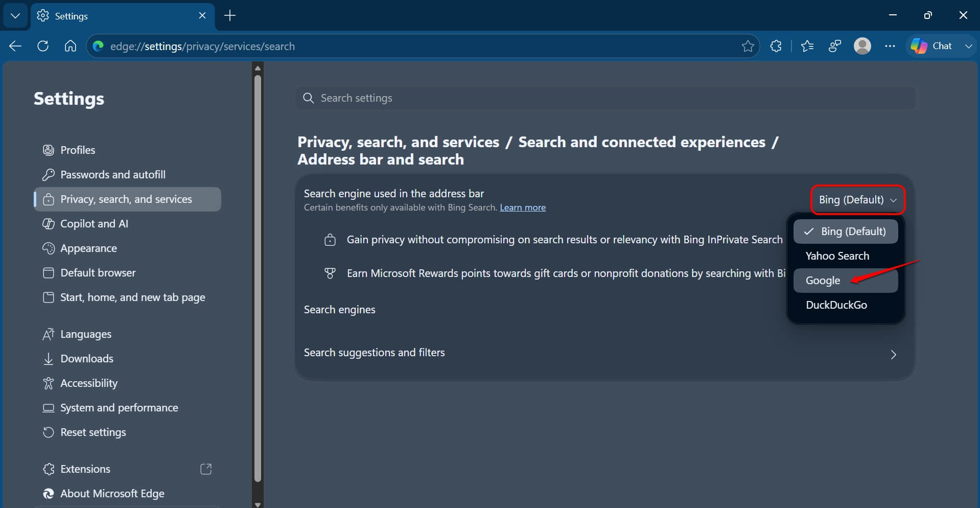Open Settings and more ellipsis menu
The width and height of the screenshot is (980, 508).
890,46
